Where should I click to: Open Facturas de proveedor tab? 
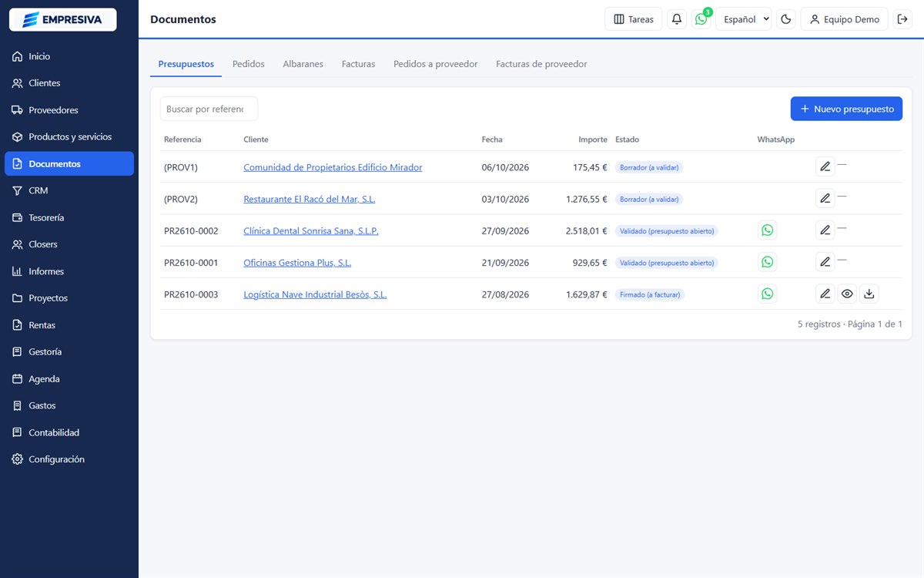click(x=541, y=64)
